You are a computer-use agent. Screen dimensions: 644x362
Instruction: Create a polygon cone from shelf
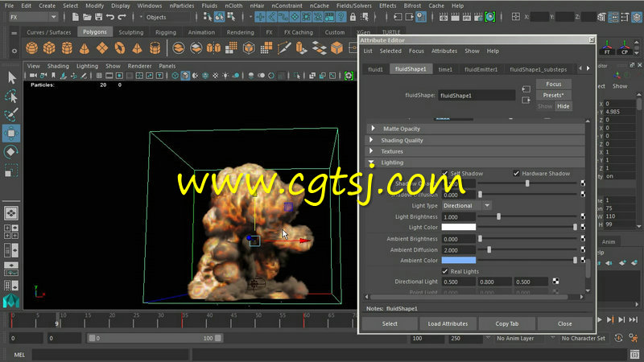pos(85,48)
